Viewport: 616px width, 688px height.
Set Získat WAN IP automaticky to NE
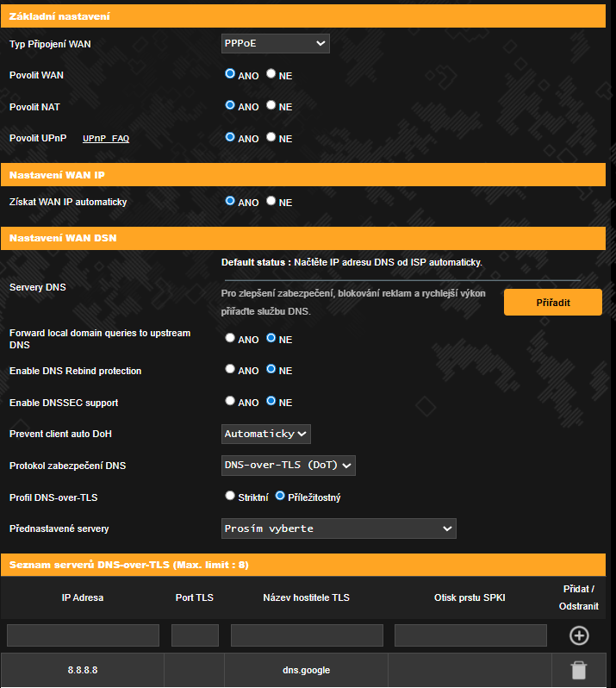271,201
